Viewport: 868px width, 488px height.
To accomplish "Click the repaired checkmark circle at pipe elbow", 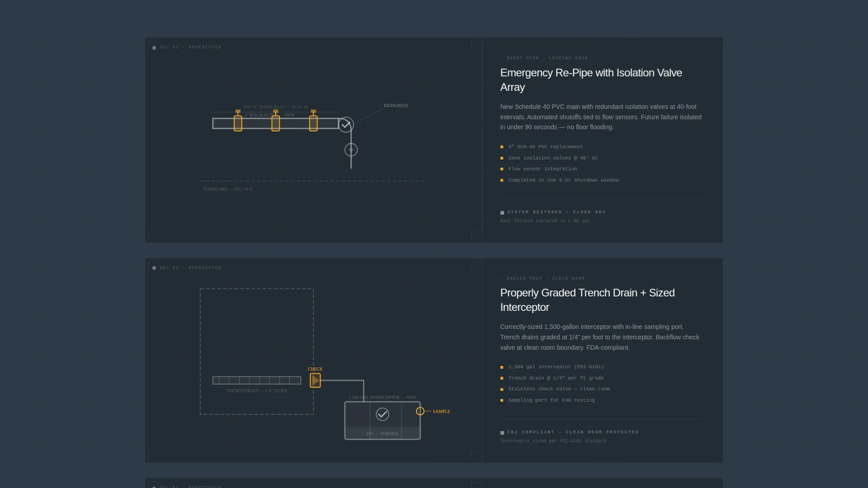I will tap(346, 125).
